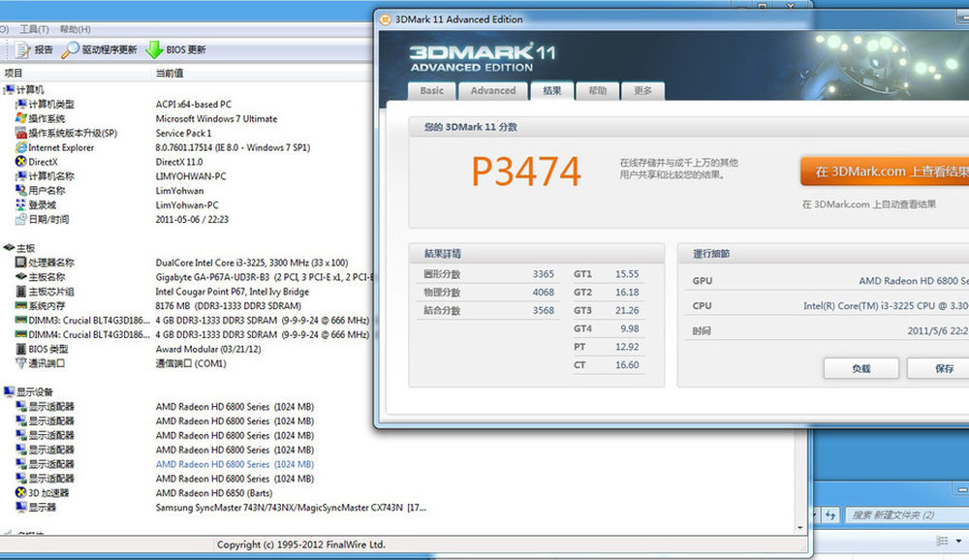Click the 计算机名称 row icon
The width and height of the screenshot is (969, 560).
21,176
